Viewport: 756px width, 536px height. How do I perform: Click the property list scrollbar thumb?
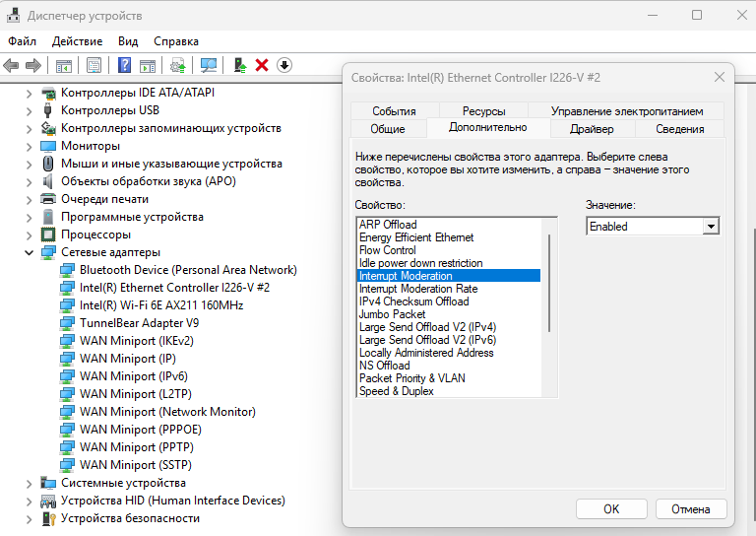click(x=549, y=283)
